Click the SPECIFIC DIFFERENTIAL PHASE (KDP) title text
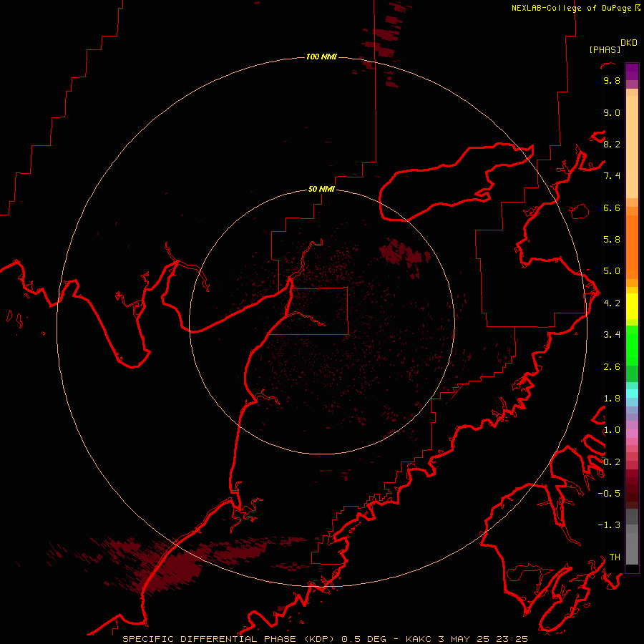The height and width of the screenshot is (644, 644). pyautogui.click(x=229, y=639)
